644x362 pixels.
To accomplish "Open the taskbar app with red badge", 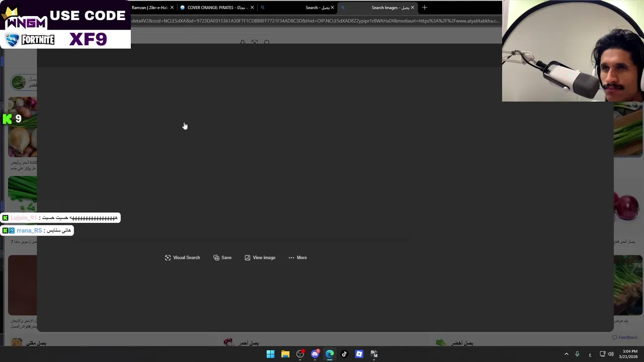I will coord(300,354).
